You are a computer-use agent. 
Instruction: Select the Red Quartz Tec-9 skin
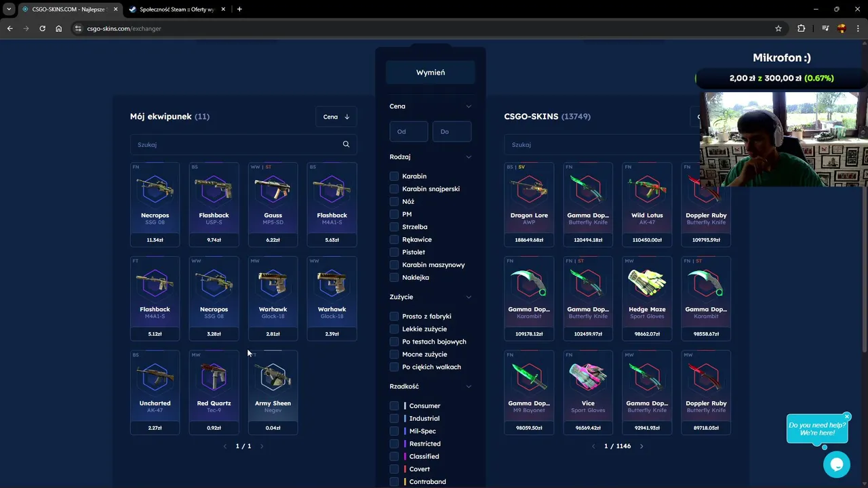point(214,392)
